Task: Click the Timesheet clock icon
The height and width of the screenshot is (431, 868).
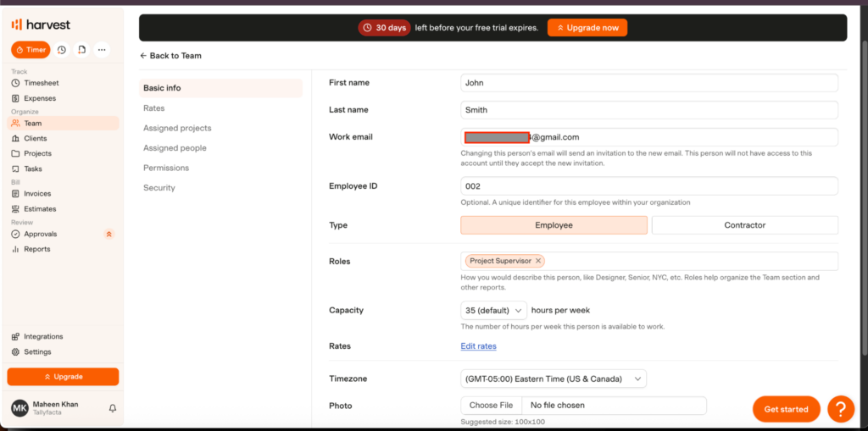Action: point(15,83)
